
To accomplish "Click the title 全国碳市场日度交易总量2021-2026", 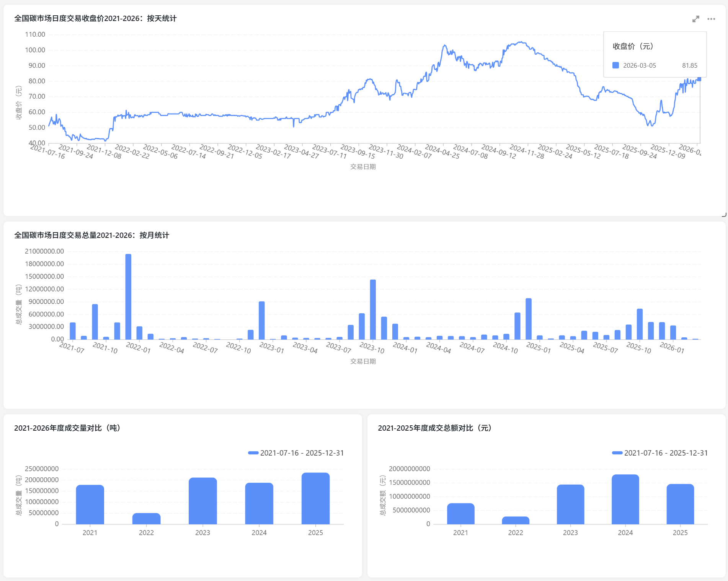I will 91,235.
